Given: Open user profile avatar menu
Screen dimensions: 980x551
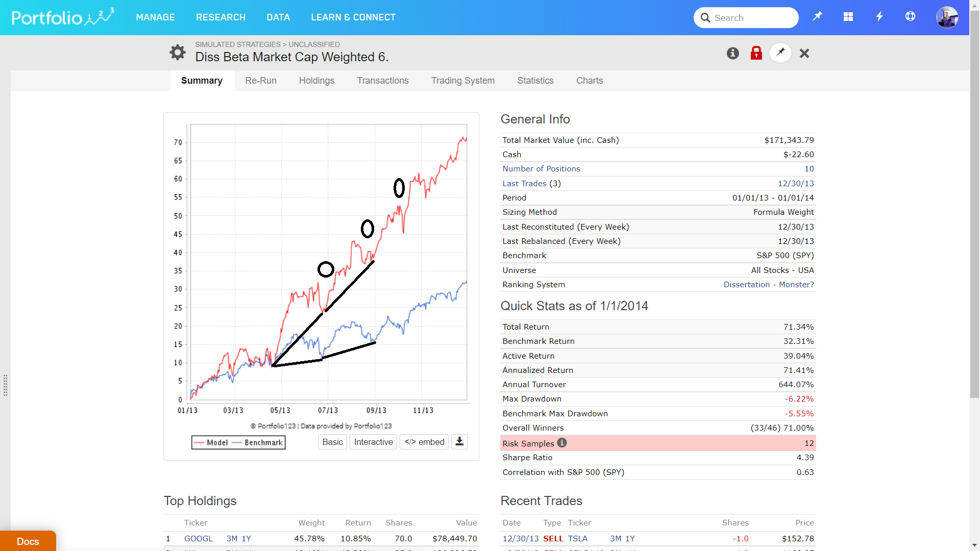Looking at the screenshot, I should click(947, 17).
